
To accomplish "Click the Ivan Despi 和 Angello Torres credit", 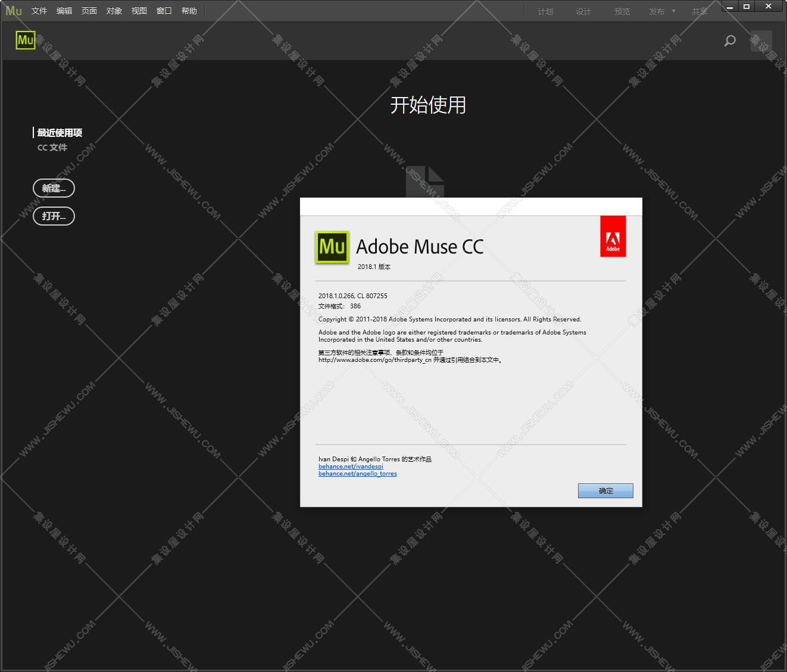I will point(374,460).
